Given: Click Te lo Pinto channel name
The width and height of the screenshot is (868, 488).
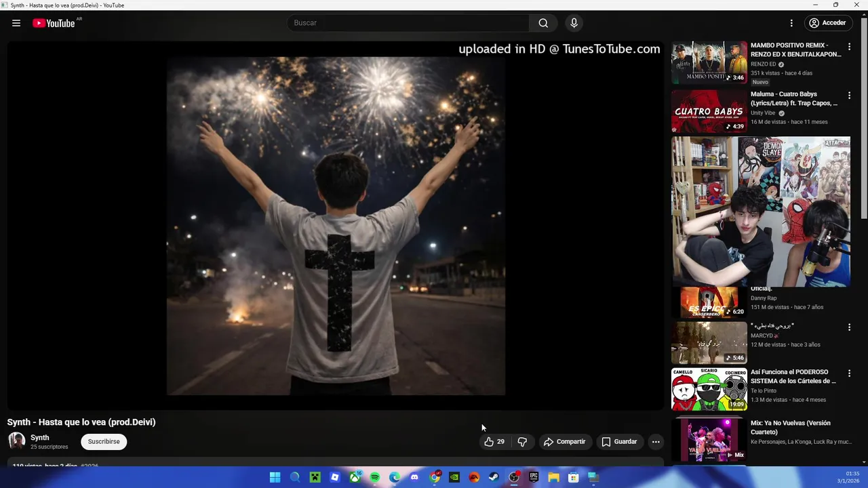Looking at the screenshot, I should [x=764, y=391].
